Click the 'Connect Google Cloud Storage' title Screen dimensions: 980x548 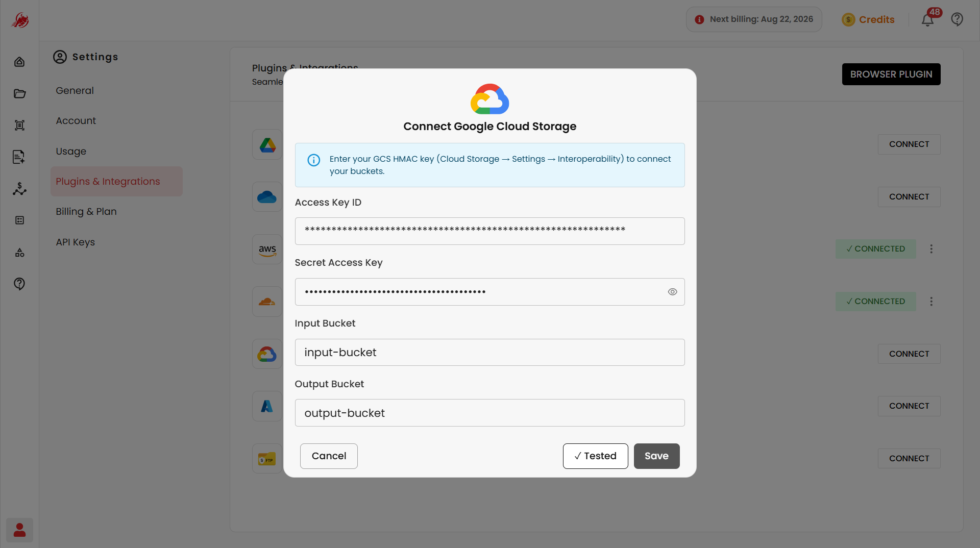[490, 127]
